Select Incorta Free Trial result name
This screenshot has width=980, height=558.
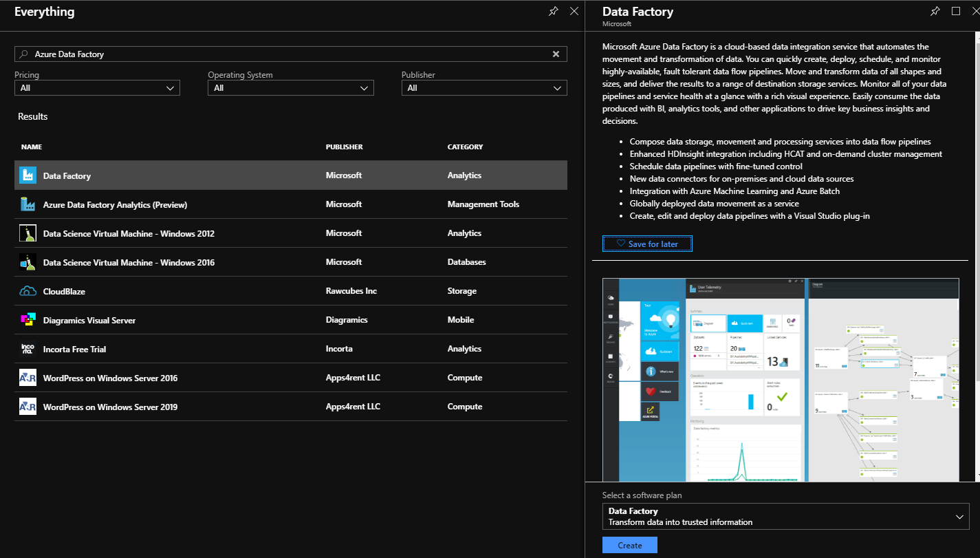coord(74,349)
